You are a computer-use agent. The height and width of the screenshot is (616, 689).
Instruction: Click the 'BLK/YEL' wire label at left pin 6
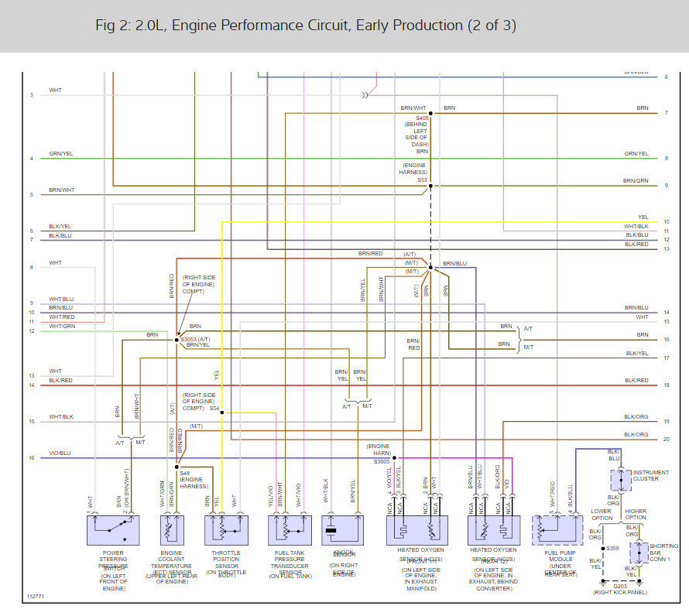tap(60, 226)
